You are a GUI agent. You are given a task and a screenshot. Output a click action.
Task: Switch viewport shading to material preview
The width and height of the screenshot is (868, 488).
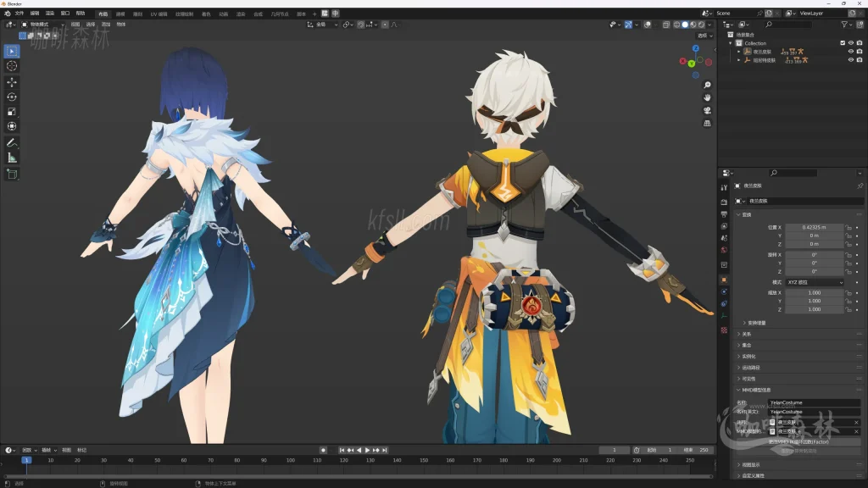[693, 25]
